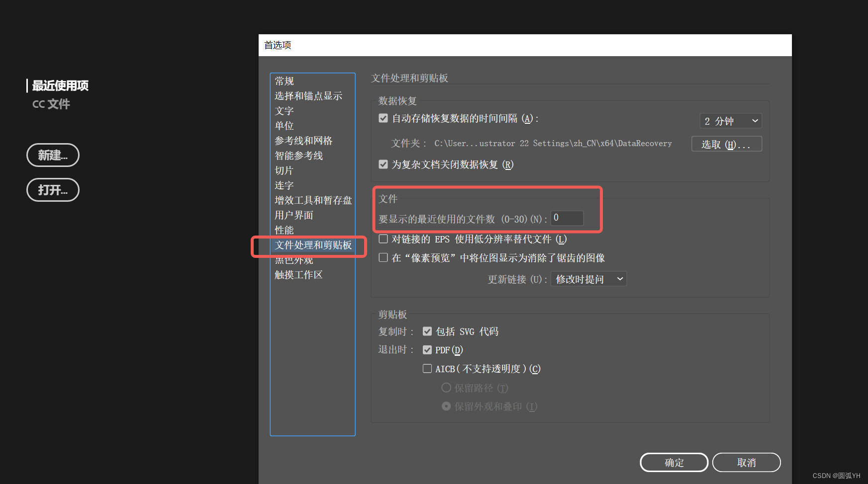Open the 2 分钟 interval dropdown

pos(730,121)
